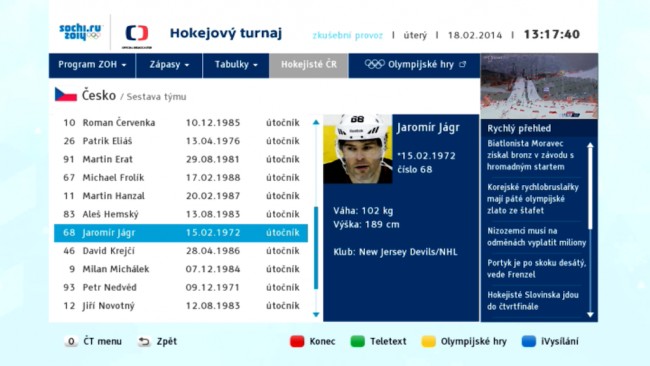650x366 pixels.
Task: Switch to the Hokejisté ČR tab
Action: (x=309, y=65)
